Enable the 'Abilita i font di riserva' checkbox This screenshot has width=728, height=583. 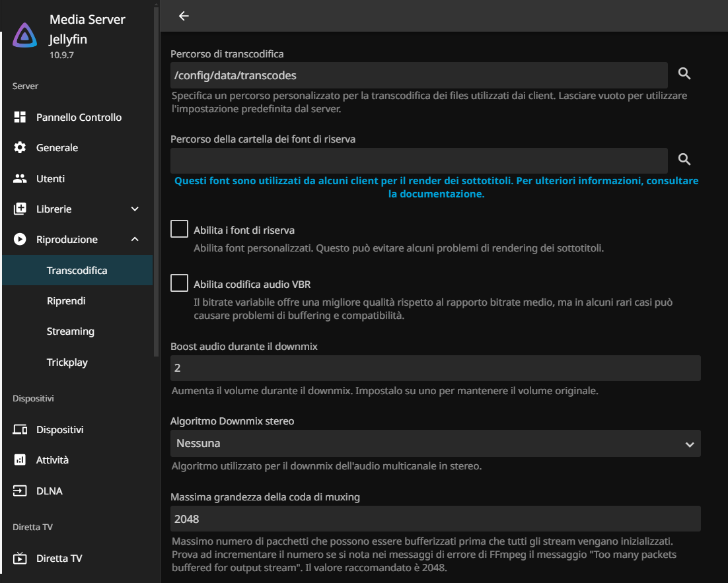pyautogui.click(x=179, y=229)
